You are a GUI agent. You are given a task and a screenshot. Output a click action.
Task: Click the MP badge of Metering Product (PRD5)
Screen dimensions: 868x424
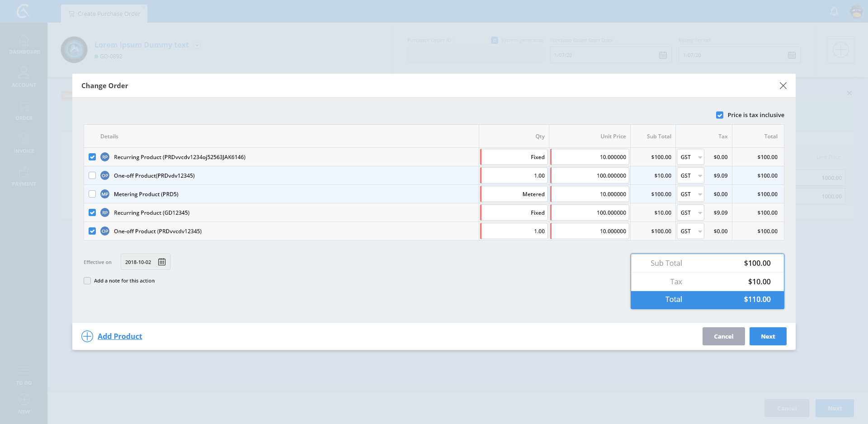click(x=105, y=194)
